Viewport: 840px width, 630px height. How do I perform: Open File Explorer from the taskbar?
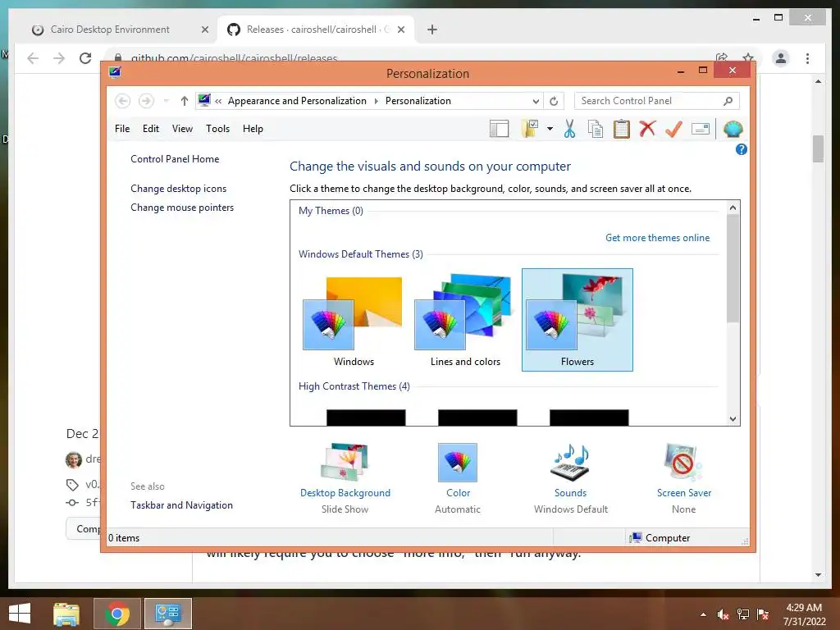click(66, 614)
